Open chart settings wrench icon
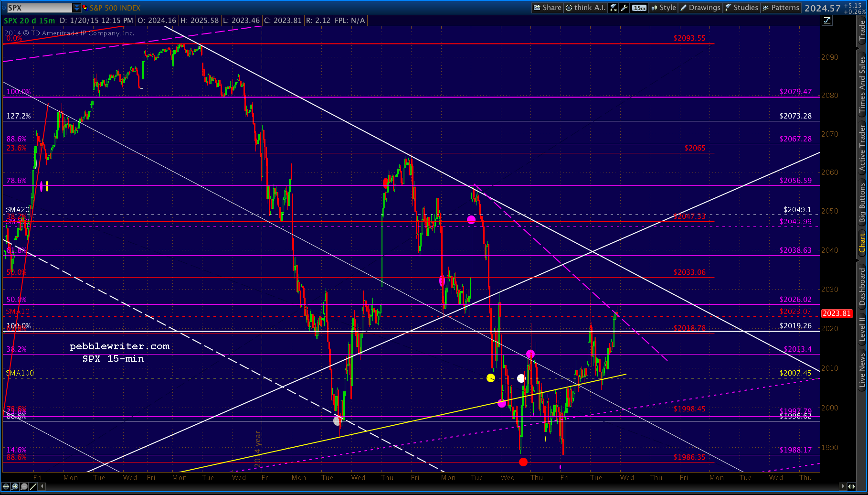The image size is (868, 495). coord(624,8)
